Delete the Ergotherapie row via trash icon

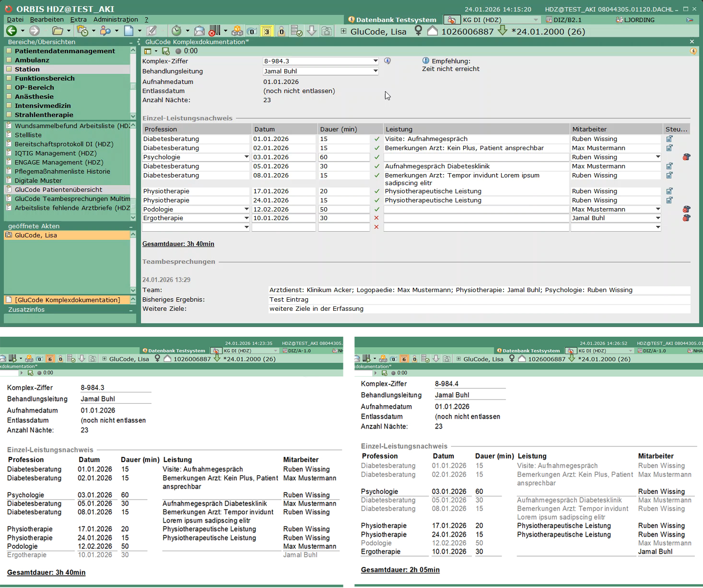point(686,218)
